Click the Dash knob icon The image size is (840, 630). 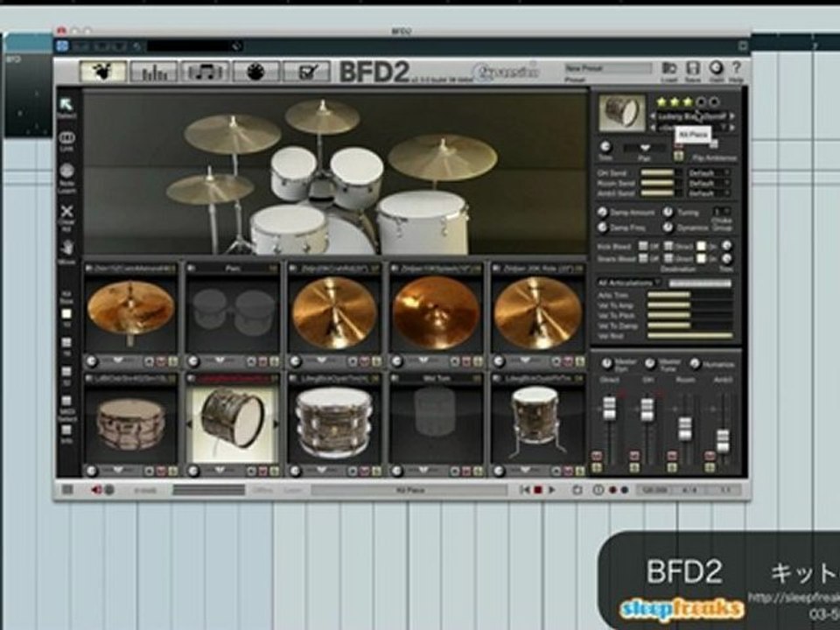pos(716,68)
